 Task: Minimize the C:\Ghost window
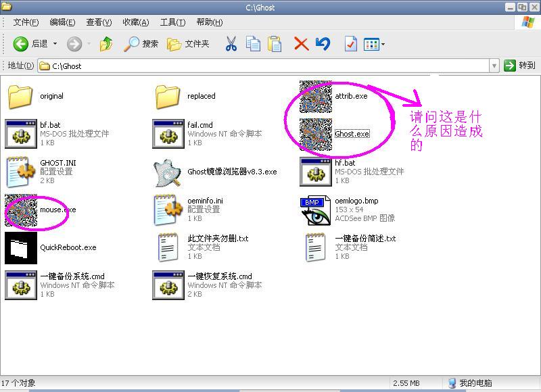pyautogui.click(x=511, y=7)
